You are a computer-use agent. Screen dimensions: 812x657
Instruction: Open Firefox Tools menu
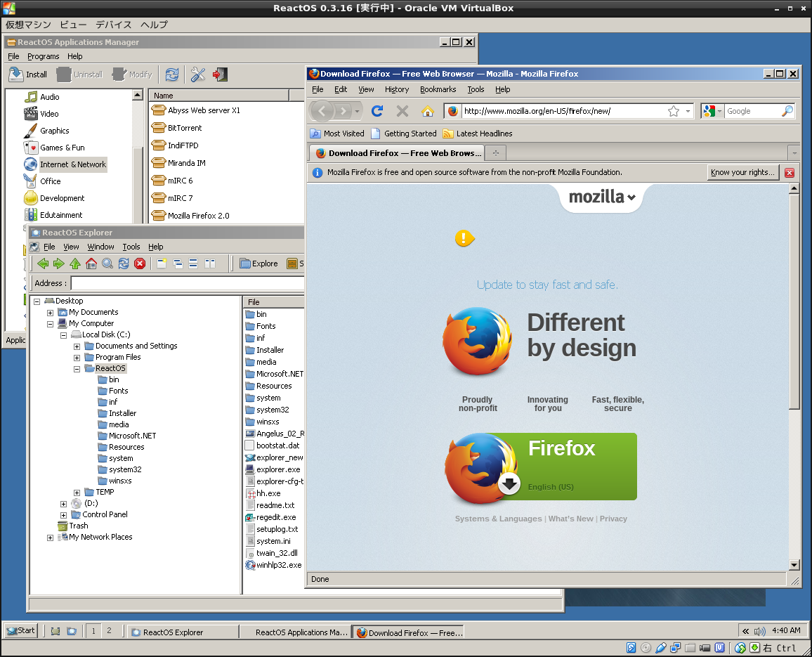tap(476, 90)
